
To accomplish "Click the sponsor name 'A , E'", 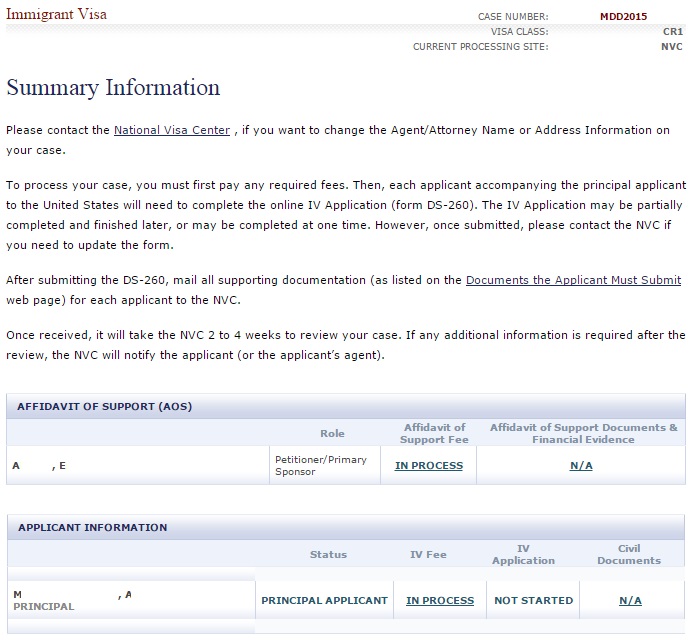I will (x=39, y=466).
